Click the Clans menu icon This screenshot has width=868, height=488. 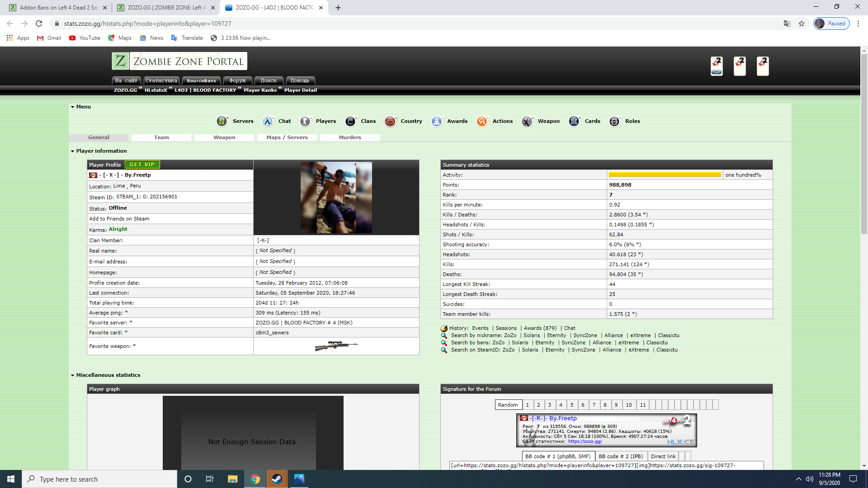click(x=350, y=121)
